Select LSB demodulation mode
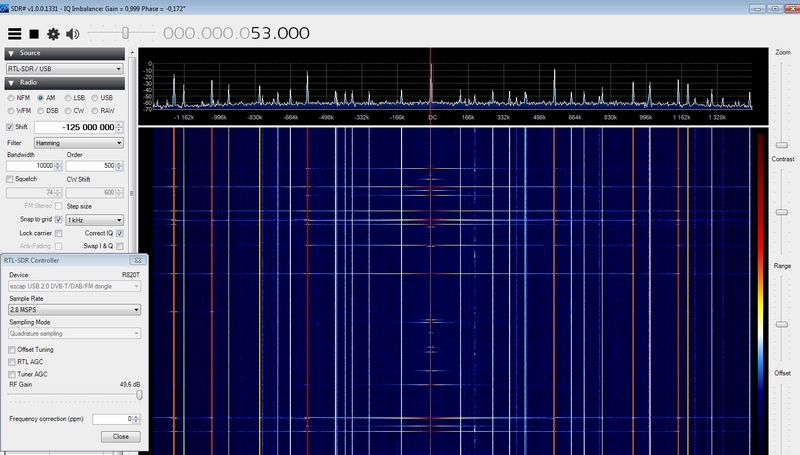800x455 pixels. click(x=67, y=97)
